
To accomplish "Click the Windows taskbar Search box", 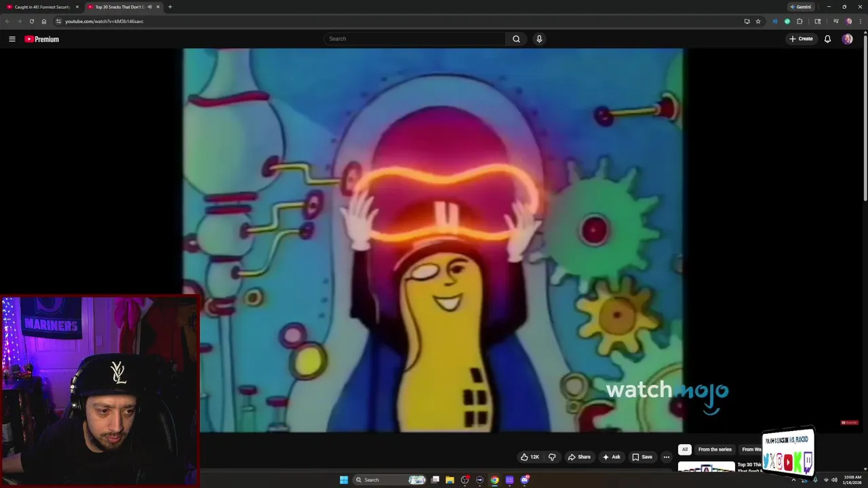I will (x=390, y=480).
